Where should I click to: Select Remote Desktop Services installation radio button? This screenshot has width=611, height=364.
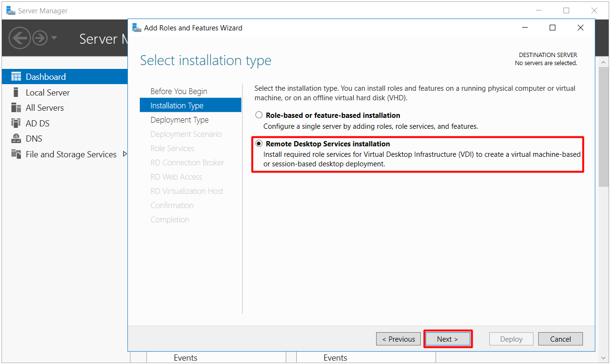[259, 144]
